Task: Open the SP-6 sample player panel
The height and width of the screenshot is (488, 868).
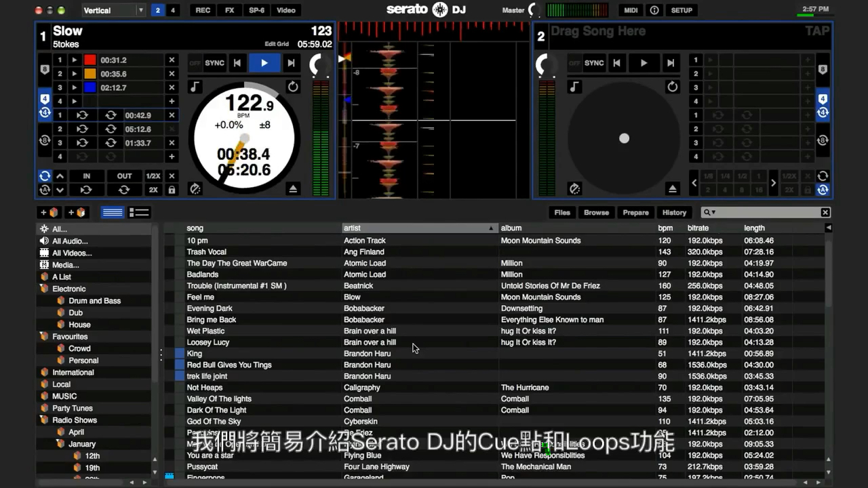Action: click(x=257, y=10)
